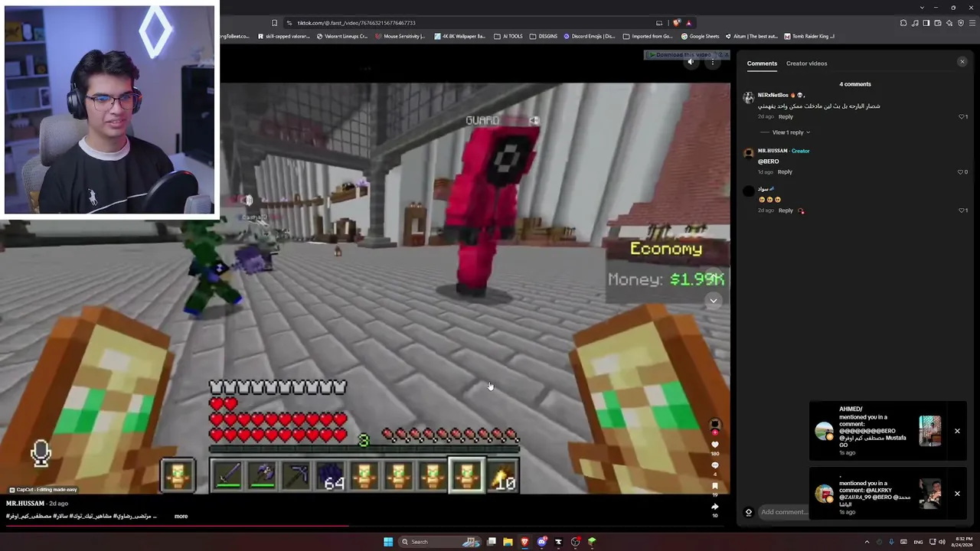Go to next video with down arrow
The image size is (980, 551).
[714, 301]
